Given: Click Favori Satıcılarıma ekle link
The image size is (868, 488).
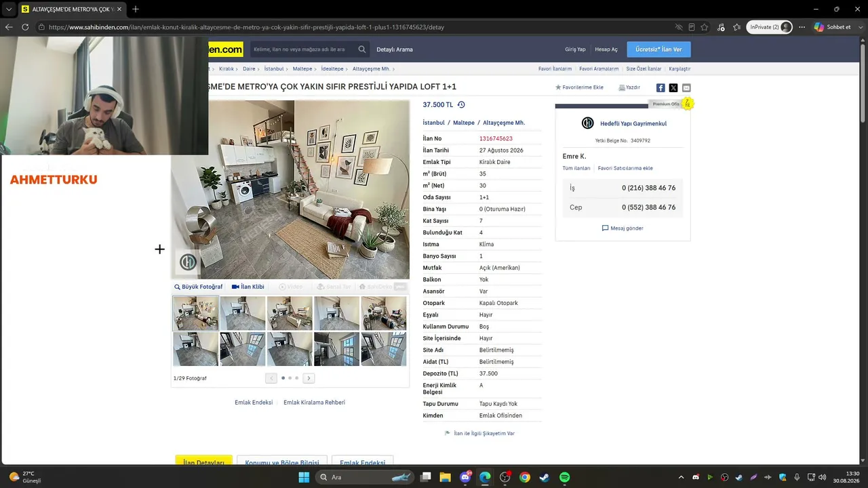Looking at the screenshot, I should pyautogui.click(x=625, y=168).
